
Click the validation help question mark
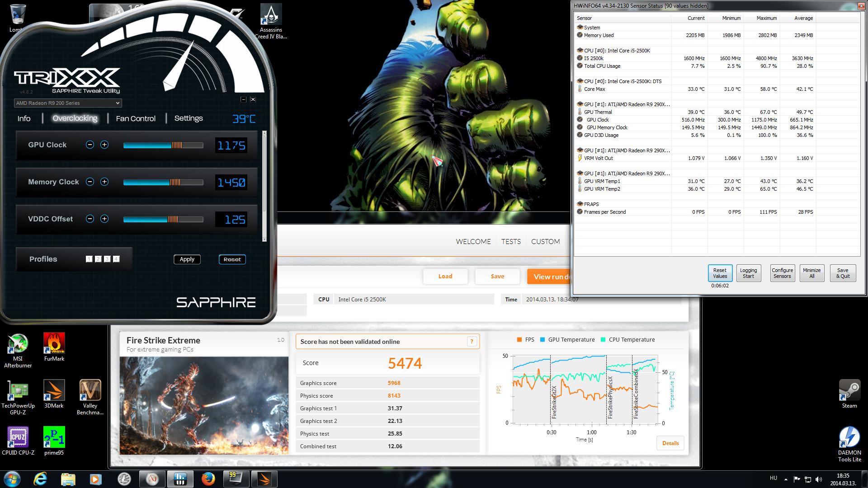(x=472, y=342)
